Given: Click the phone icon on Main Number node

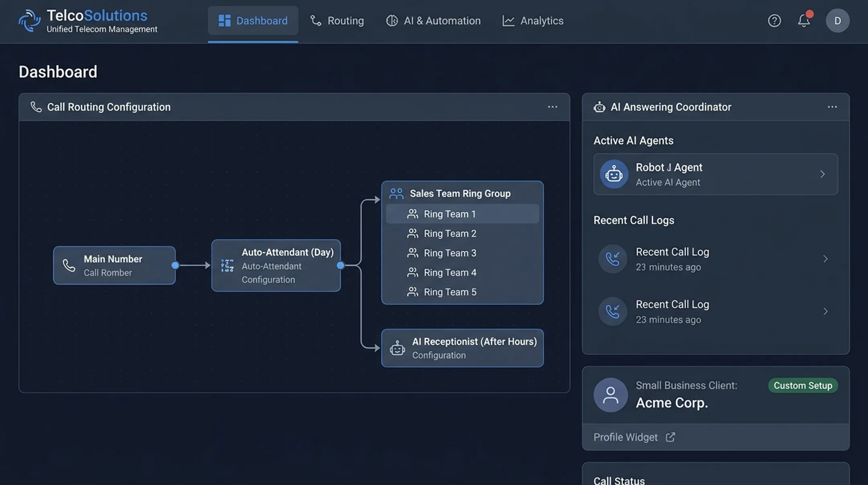Looking at the screenshot, I should tap(69, 265).
